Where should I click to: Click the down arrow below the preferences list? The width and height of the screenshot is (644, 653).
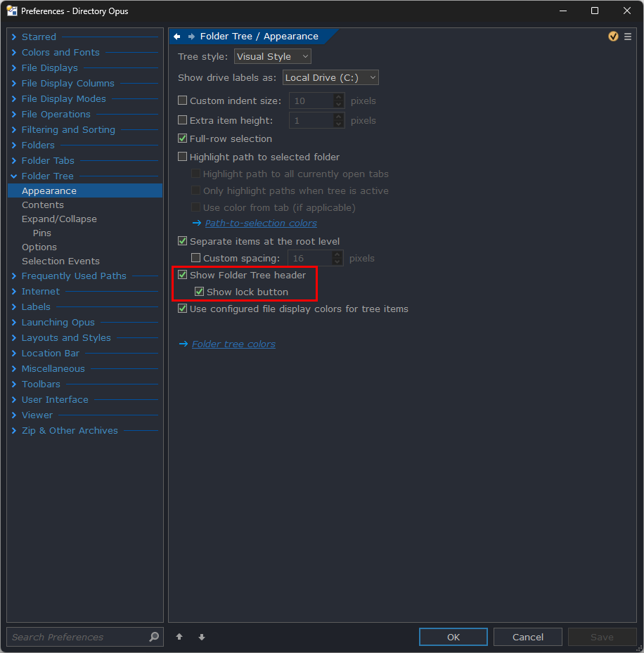tap(202, 637)
